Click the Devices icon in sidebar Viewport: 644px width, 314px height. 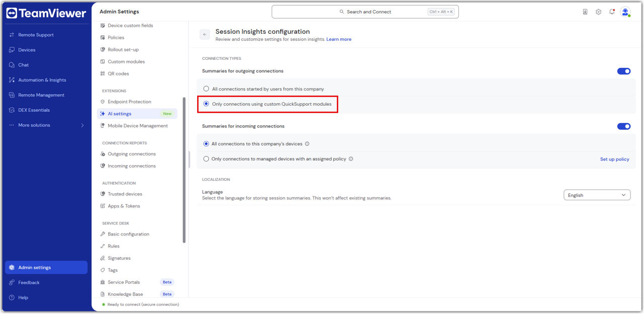coord(12,50)
